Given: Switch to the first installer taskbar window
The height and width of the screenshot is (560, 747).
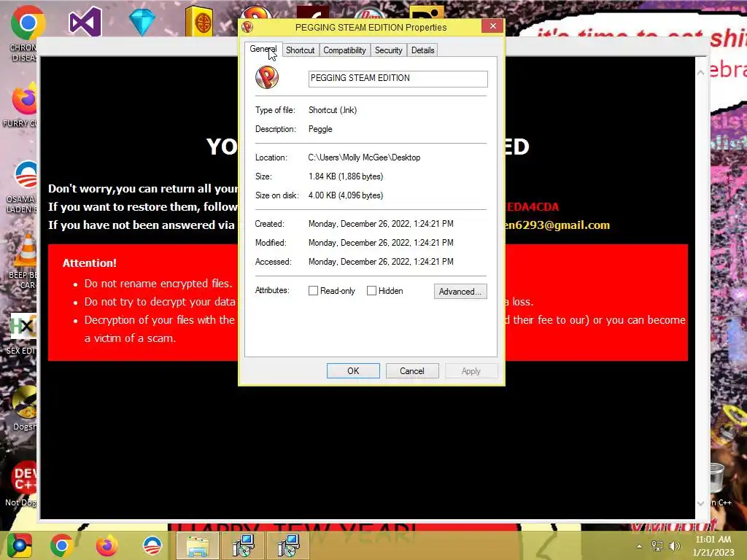Looking at the screenshot, I should coord(244,545).
